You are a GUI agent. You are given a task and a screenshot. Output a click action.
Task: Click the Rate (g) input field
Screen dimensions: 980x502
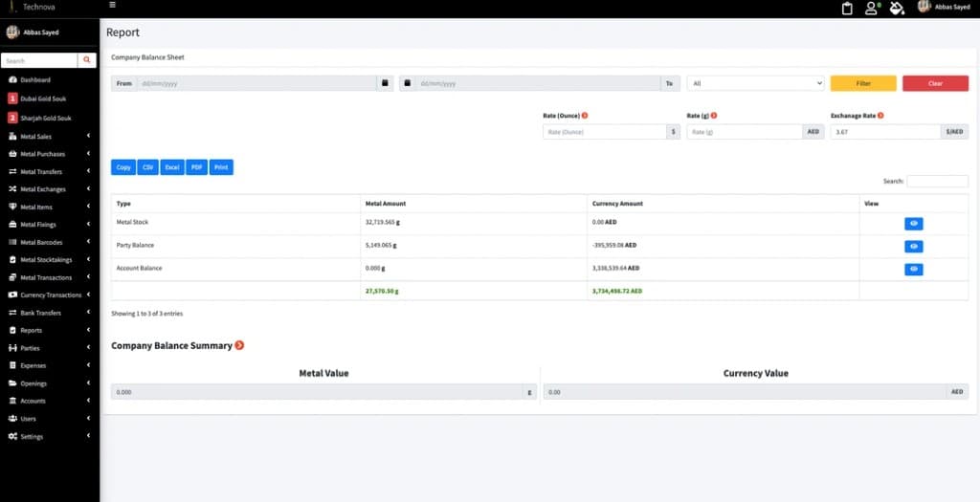click(x=745, y=132)
